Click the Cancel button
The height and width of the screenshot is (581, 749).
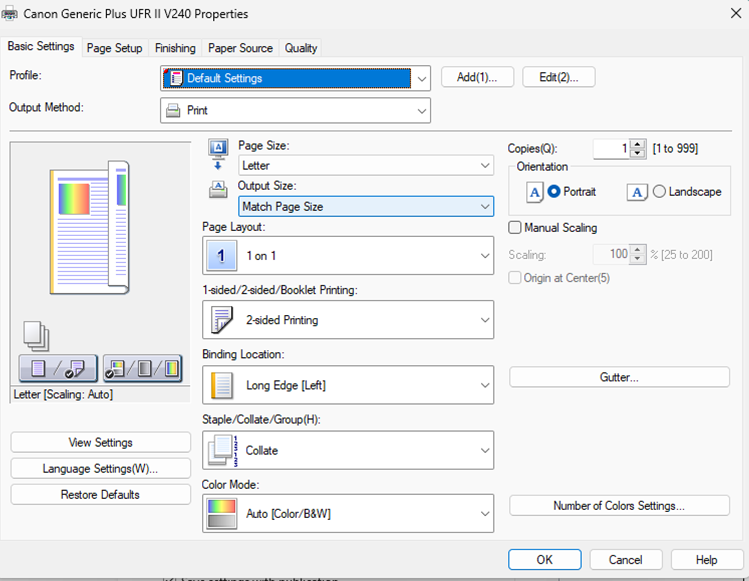[x=626, y=559]
